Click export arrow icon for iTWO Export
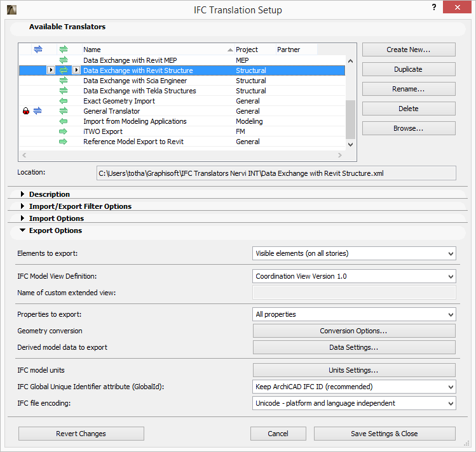476x452 pixels. coord(63,131)
